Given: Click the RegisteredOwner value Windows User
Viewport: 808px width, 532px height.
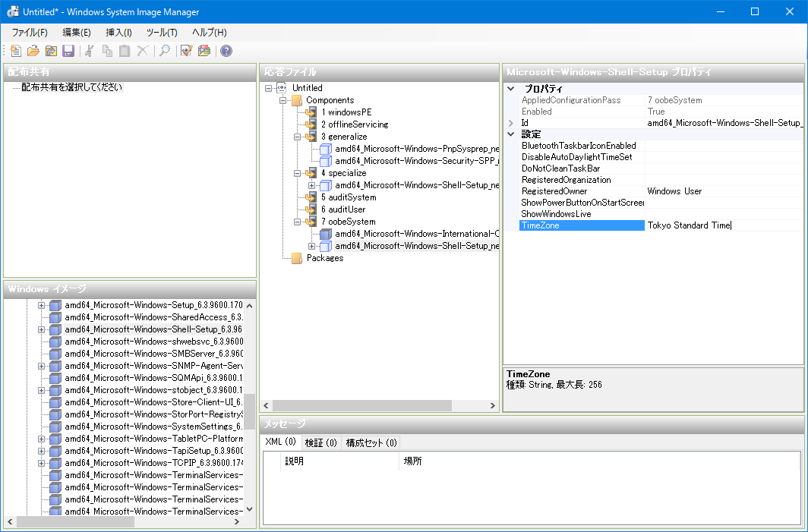Looking at the screenshot, I should [674, 191].
